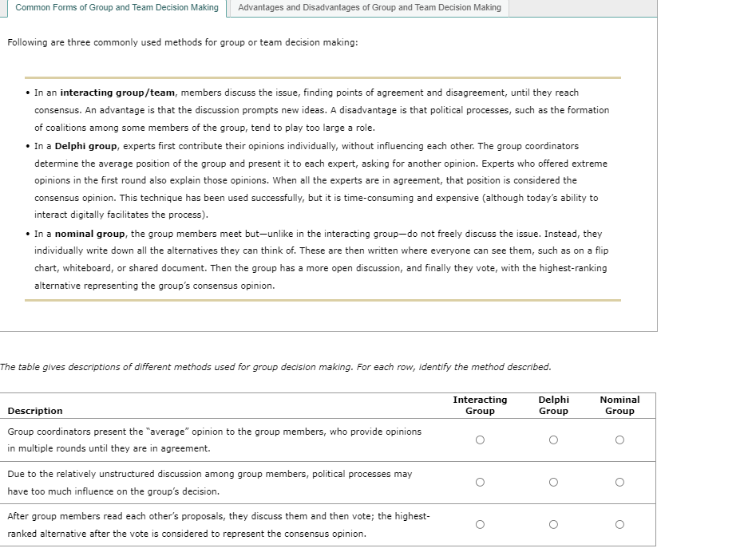Select Nominal Group for the political processes row
752x560 pixels.
click(x=619, y=481)
